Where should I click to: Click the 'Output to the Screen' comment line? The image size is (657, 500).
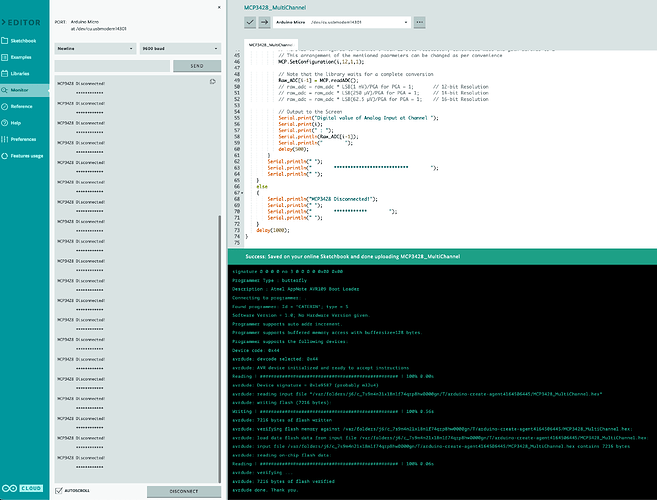(x=310, y=112)
